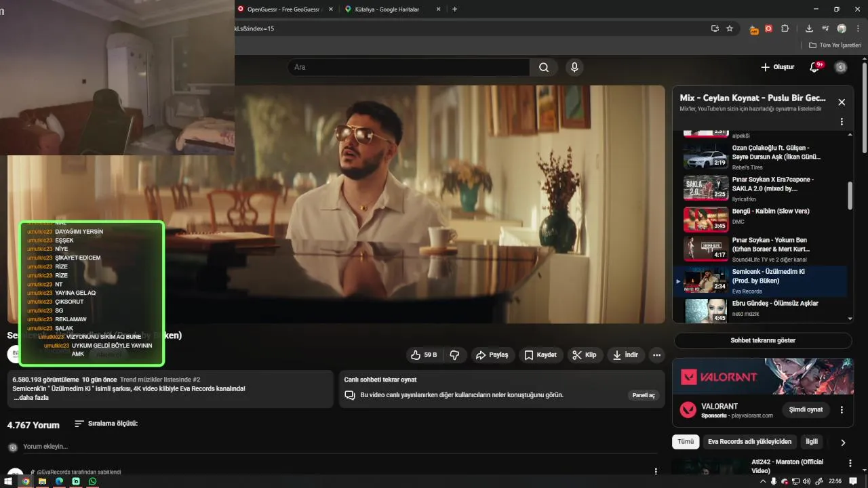Close the Mix playlist panel with the X
This screenshot has width=868, height=488.
point(842,102)
